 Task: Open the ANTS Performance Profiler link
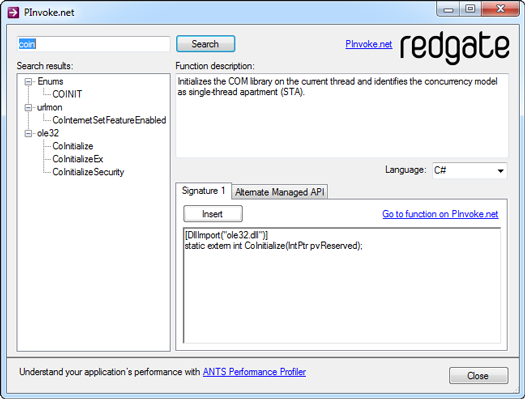tap(254, 372)
